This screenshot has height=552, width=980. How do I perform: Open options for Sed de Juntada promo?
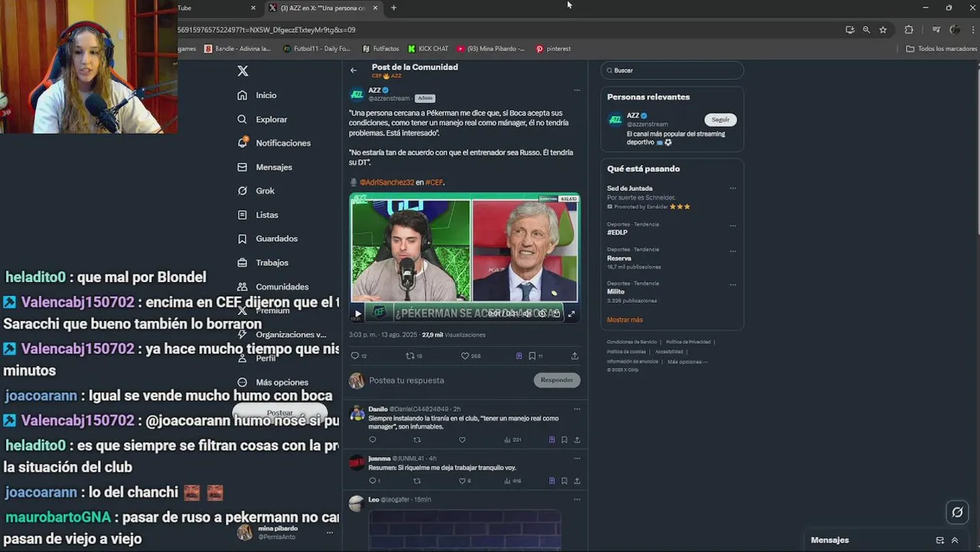coord(733,189)
